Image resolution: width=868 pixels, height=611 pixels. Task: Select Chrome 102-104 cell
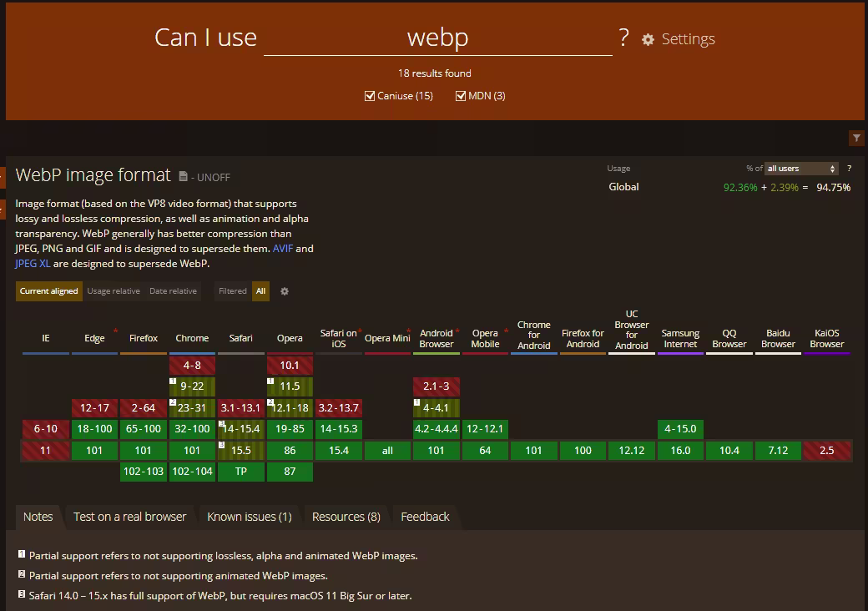pyautogui.click(x=192, y=472)
